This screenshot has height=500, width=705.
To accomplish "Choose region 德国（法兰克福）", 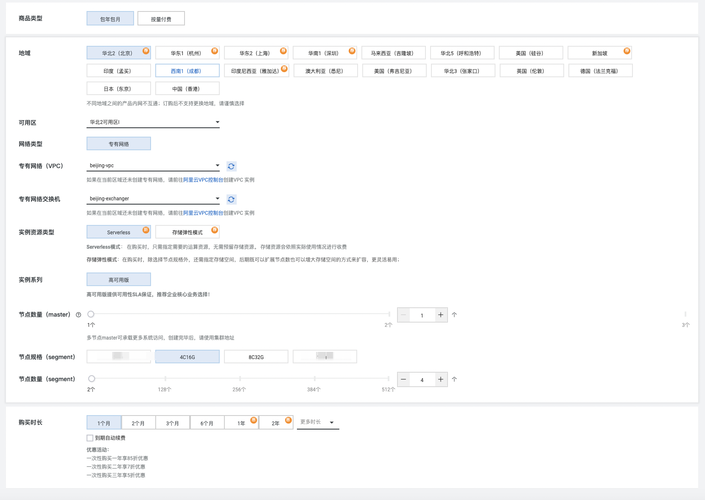I will click(600, 71).
